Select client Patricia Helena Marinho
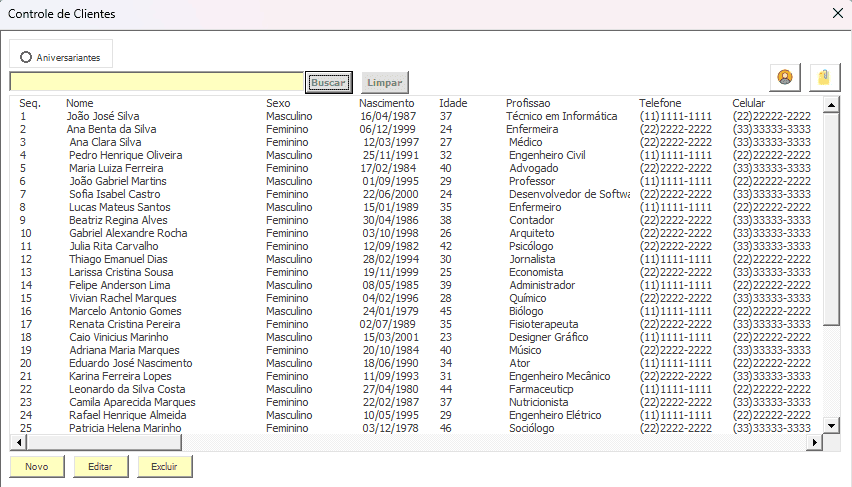This screenshot has height=487, width=852. point(125,428)
